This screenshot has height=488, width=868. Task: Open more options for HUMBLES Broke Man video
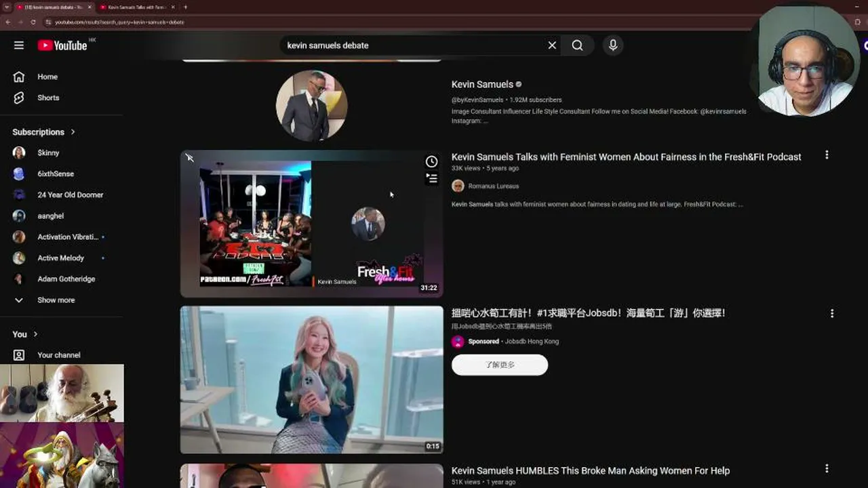pyautogui.click(x=827, y=468)
